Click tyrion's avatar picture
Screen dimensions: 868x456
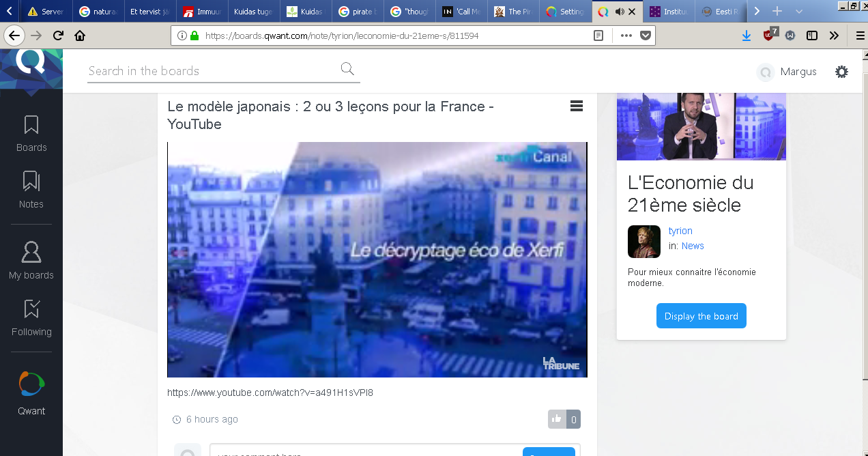(643, 241)
